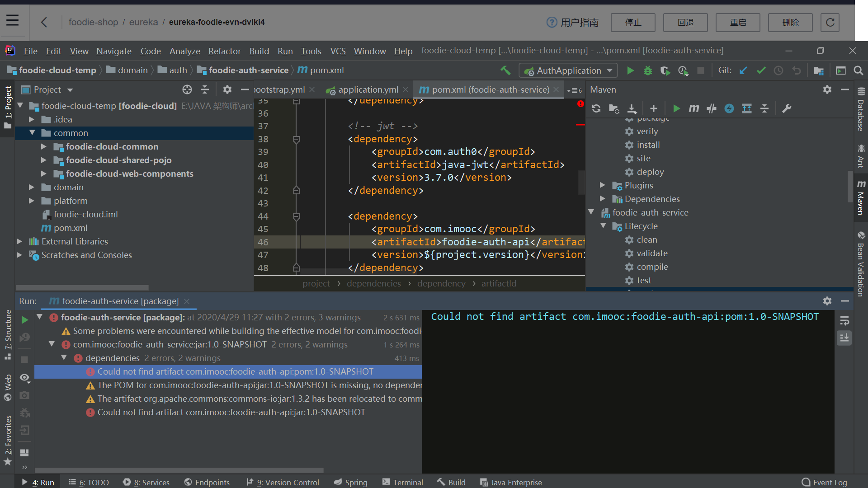Open the Terminal tool tab
The height and width of the screenshot is (488, 868).
click(402, 482)
